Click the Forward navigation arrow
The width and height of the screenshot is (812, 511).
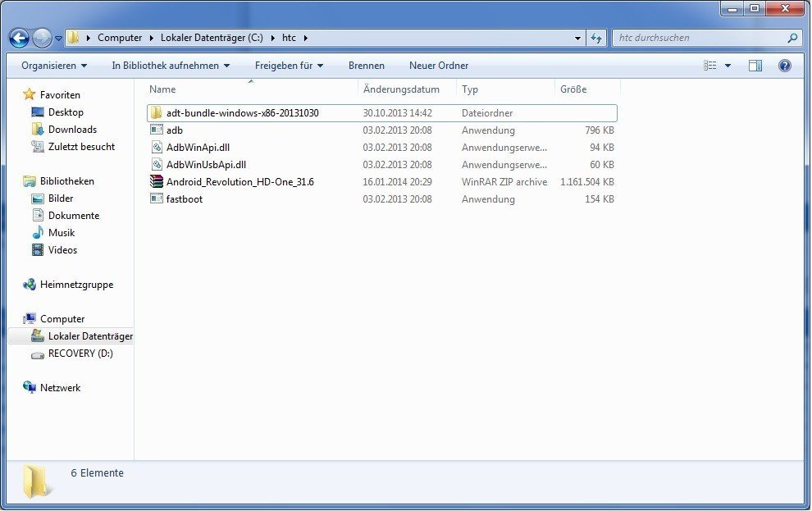point(42,38)
